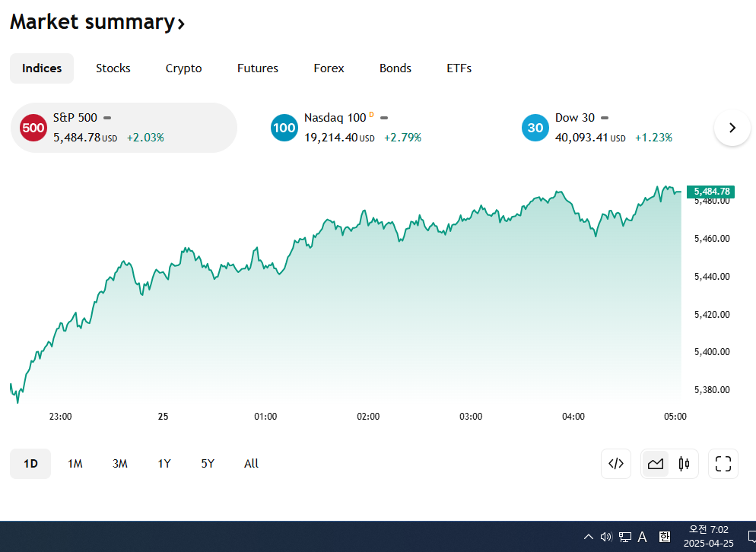Click the 23:00 time axis label
The width and height of the screenshot is (756, 552).
pyautogui.click(x=60, y=417)
